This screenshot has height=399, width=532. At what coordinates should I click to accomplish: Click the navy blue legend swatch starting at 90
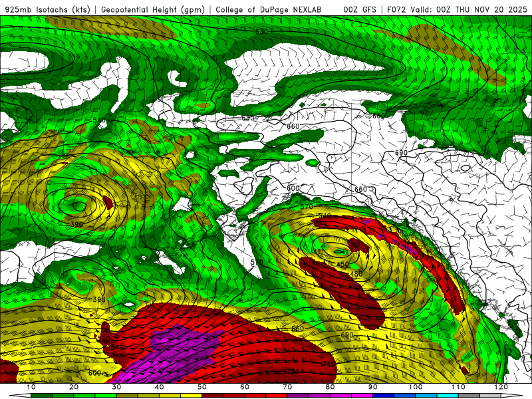click(x=384, y=396)
